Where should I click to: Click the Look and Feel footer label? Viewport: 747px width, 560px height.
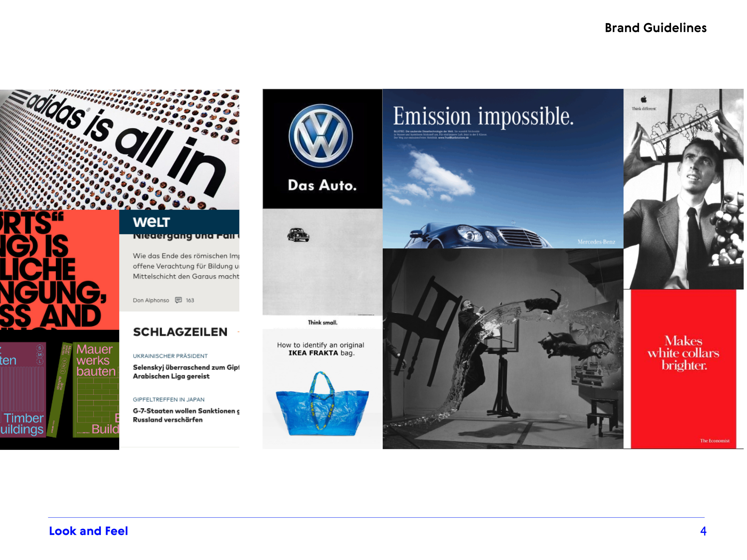[89, 531]
